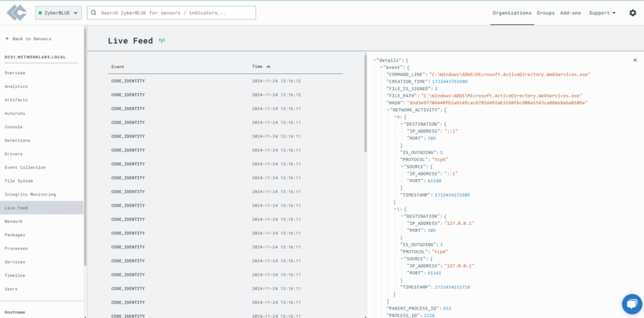Image resolution: width=644 pixels, height=318 pixels.
Task: Click the LimaCharlie logo icon
Action: (x=17, y=13)
